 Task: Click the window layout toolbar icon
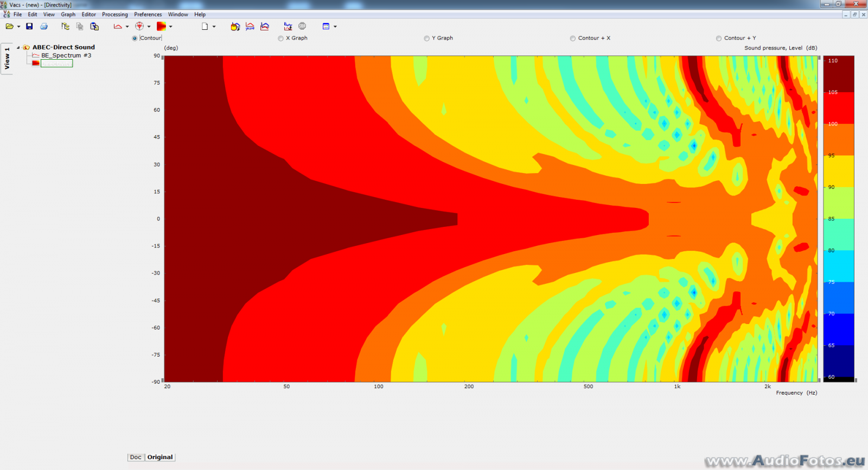(326, 26)
